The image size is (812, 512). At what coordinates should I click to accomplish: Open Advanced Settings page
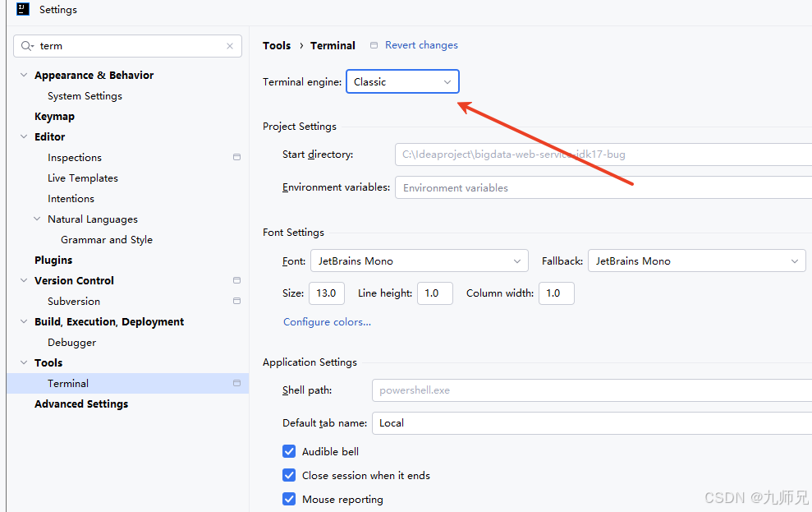(x=81, y=404)
